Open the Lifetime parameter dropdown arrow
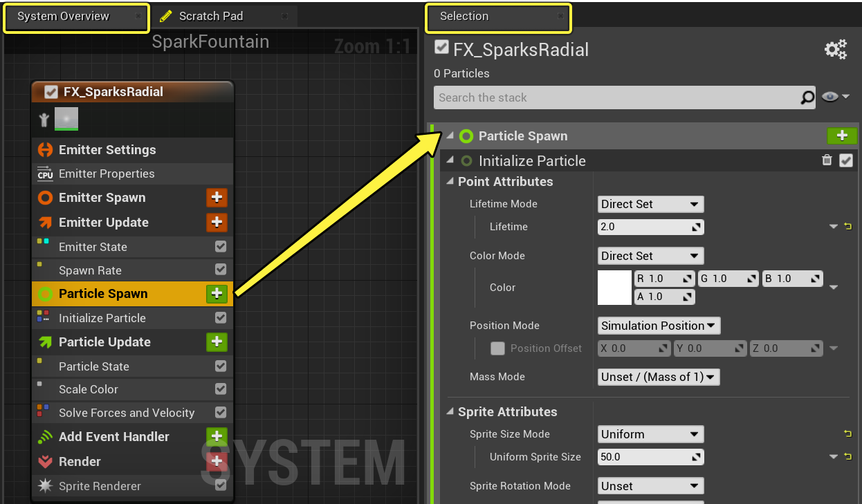The image size is (862, 504). [833, 227]
